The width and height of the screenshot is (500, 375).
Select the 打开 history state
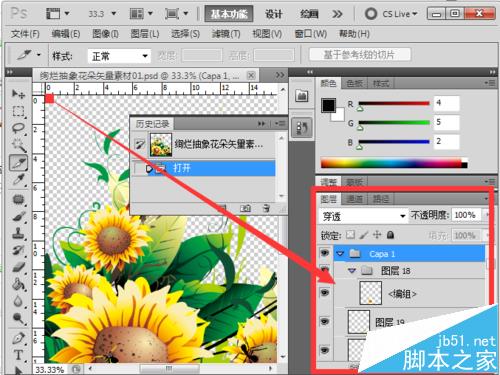pyautogui.click(x=204, y=168)
